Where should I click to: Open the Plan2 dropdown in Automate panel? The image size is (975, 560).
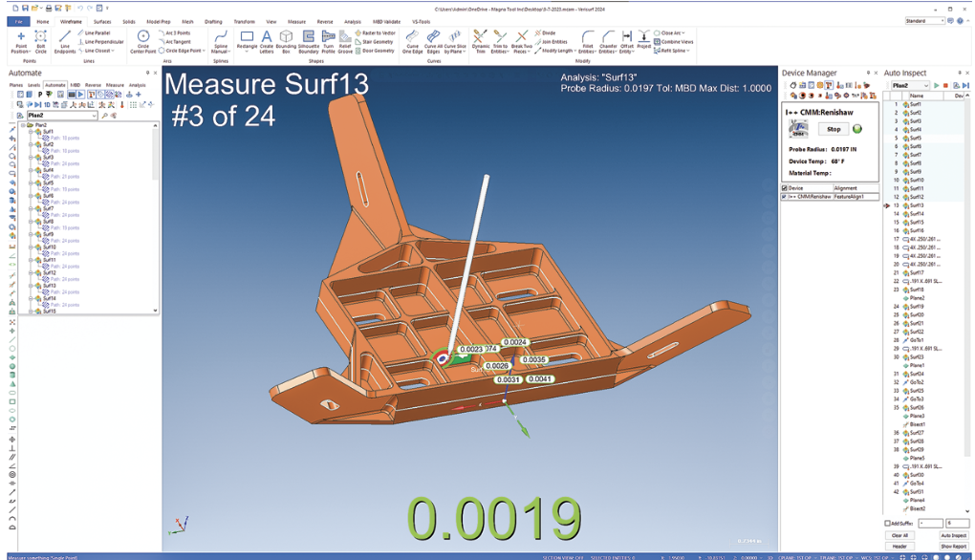(94, 116)
